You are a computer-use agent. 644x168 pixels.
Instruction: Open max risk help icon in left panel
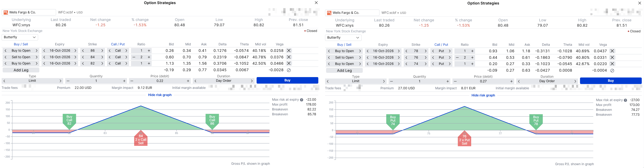(301, 100)
